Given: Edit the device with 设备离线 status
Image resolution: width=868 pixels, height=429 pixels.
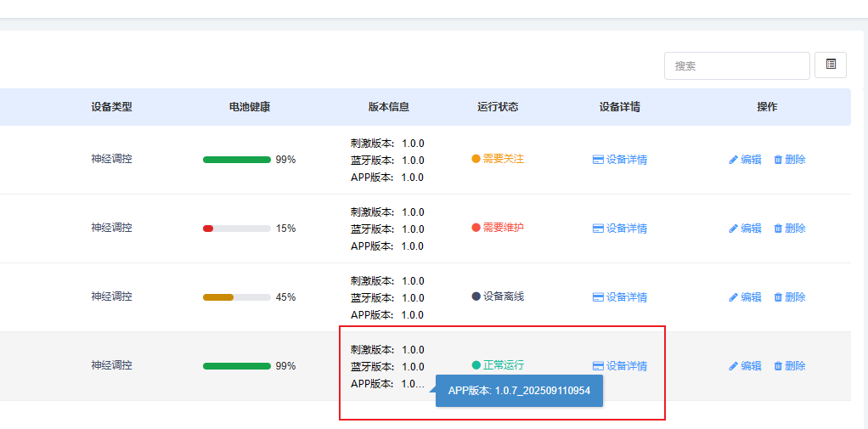Looking at the screenshot, I should [745, 297].
